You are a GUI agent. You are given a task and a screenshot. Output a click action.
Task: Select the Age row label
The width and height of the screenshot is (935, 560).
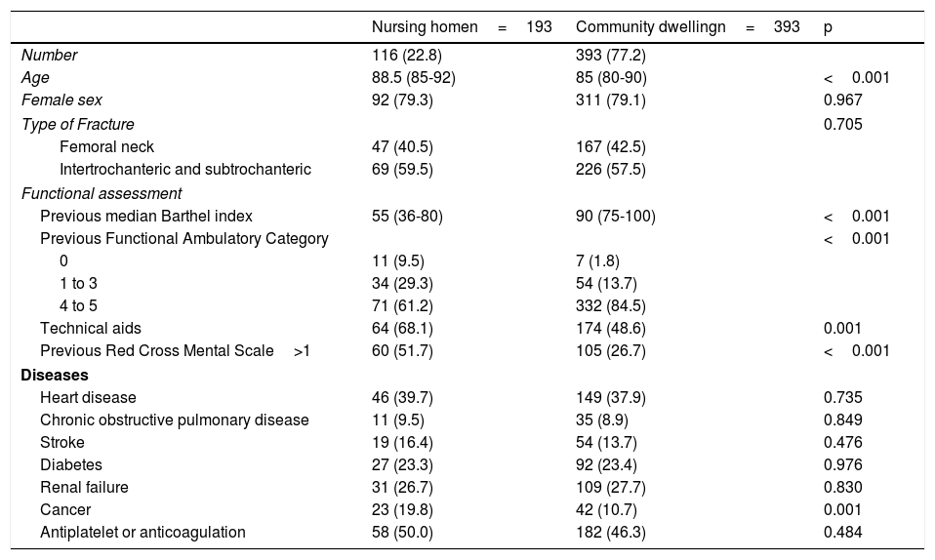[35, 78]
